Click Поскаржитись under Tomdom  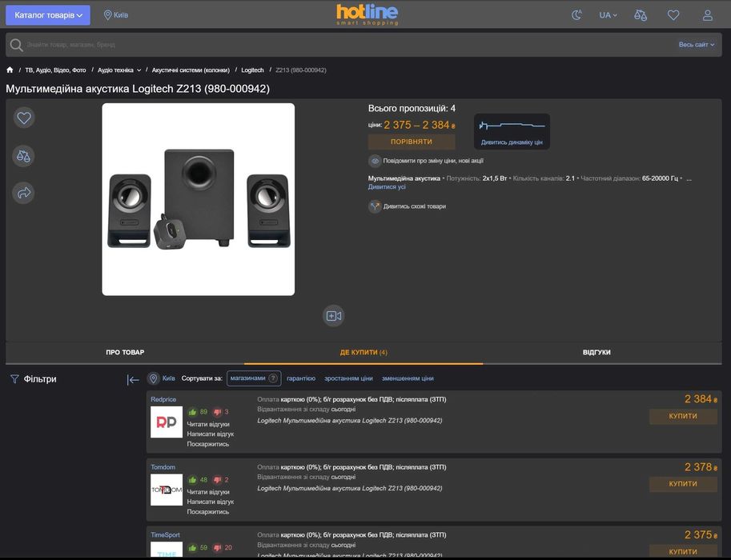point(208,511)
